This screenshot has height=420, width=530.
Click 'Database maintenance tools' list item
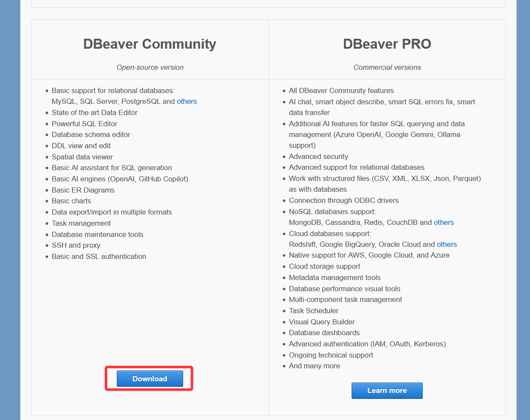coord(97,234)
